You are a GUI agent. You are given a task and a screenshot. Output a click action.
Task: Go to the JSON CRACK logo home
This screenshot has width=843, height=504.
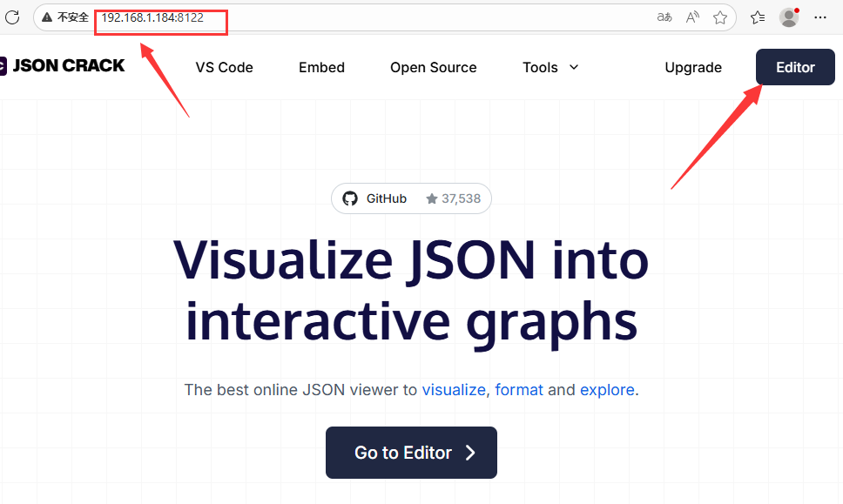[x=63, y=65]
